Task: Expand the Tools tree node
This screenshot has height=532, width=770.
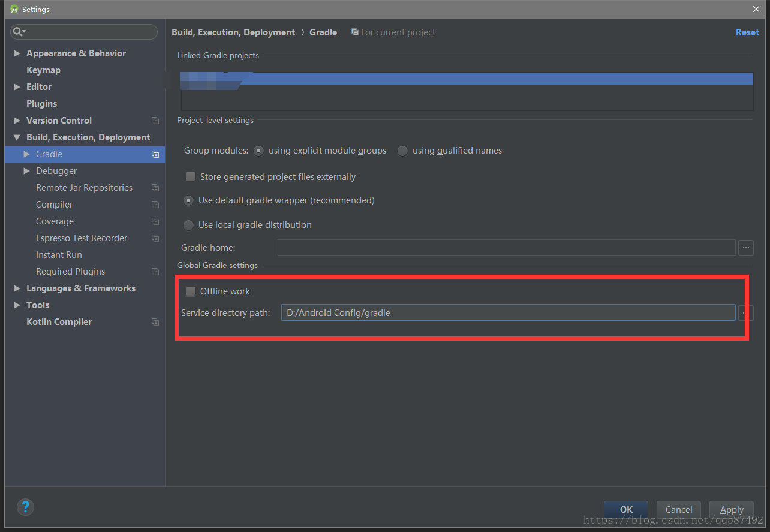Action: click(x=17, y=305)
